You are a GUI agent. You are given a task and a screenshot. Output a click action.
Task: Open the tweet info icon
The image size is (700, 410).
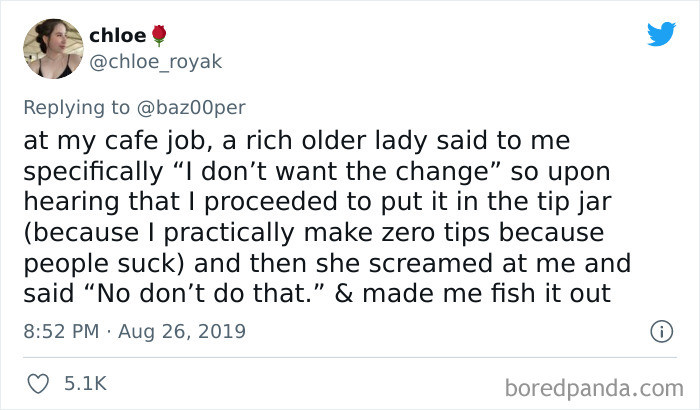click(660, 331)
